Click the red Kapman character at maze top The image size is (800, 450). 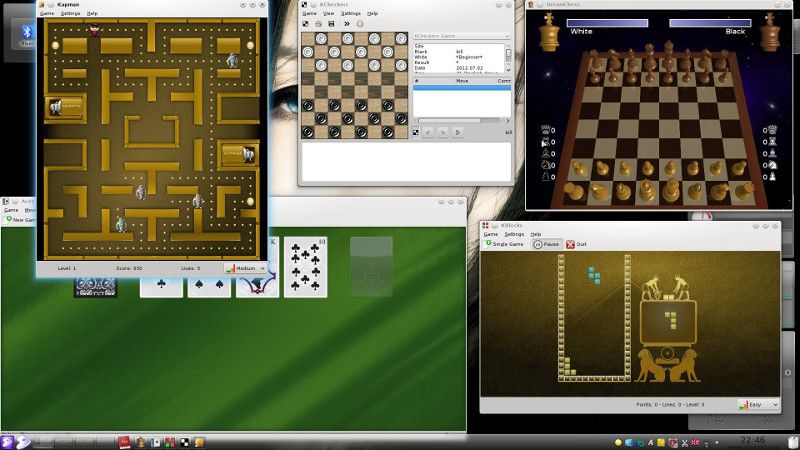coord(95,31)
